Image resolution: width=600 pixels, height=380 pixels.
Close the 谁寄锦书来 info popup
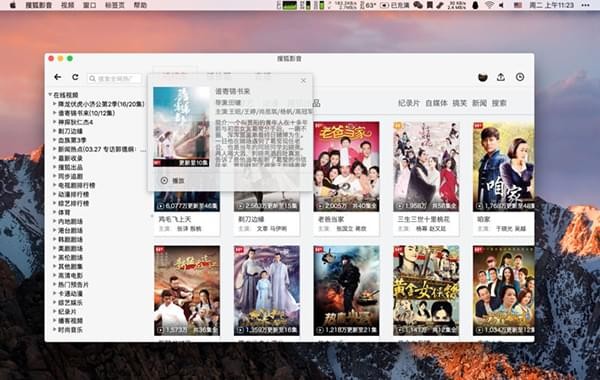click(303, 80)
